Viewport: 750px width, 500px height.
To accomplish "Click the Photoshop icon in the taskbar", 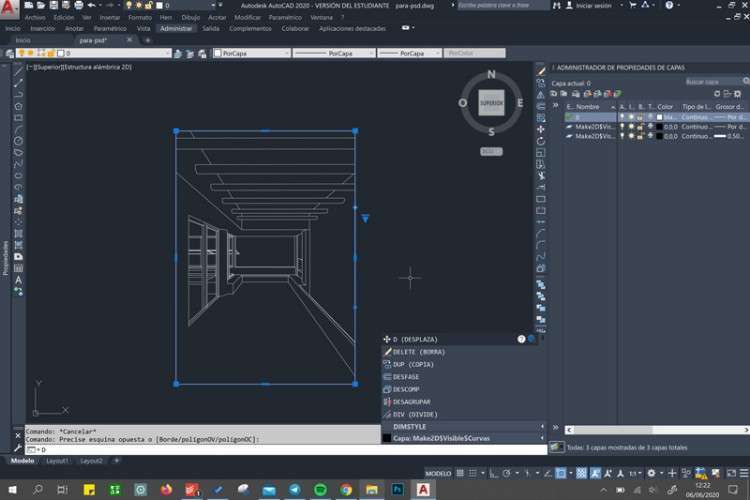I will pos(397,489).
